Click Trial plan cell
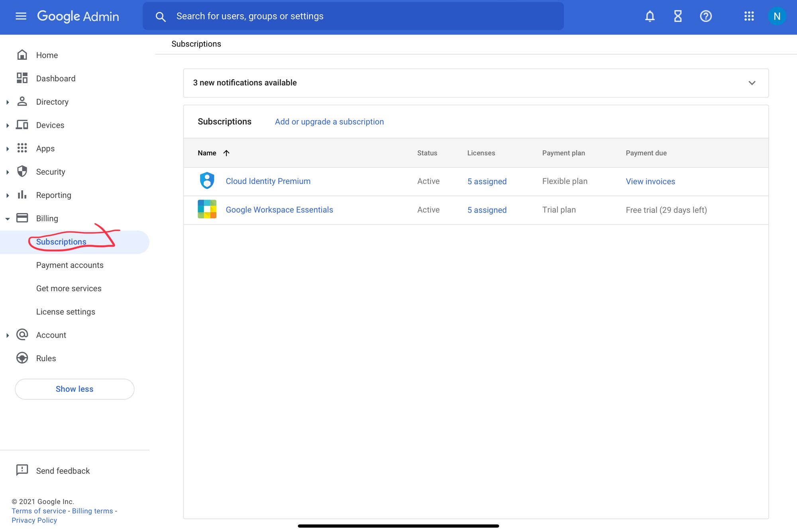The width and height of the screenshot is (797, 532). 559,210
